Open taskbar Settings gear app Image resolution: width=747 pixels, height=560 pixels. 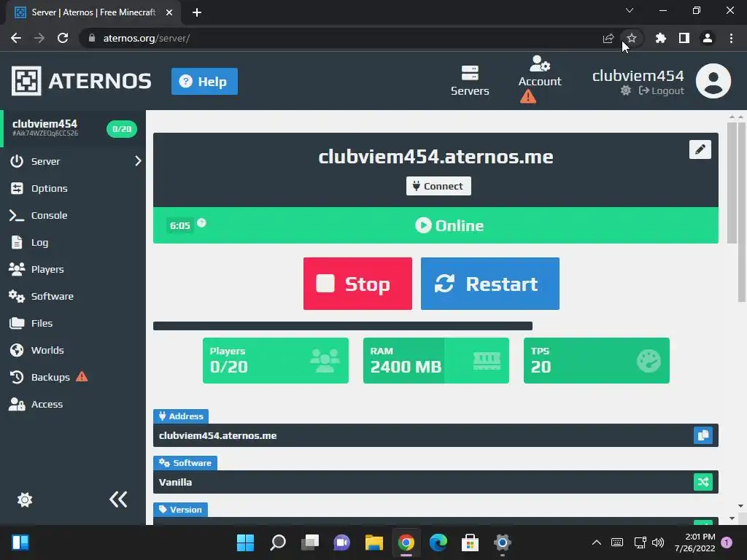(502, 542)
